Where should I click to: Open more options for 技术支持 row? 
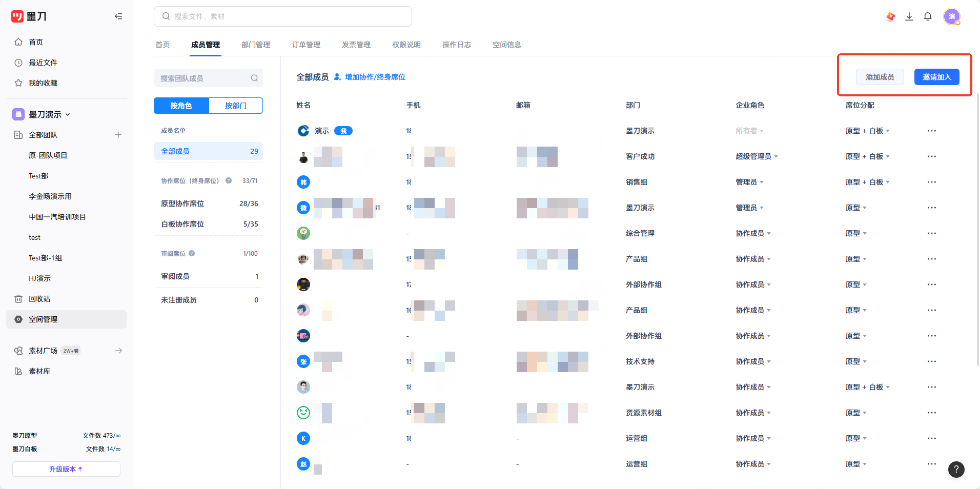(x=932, y=361)
